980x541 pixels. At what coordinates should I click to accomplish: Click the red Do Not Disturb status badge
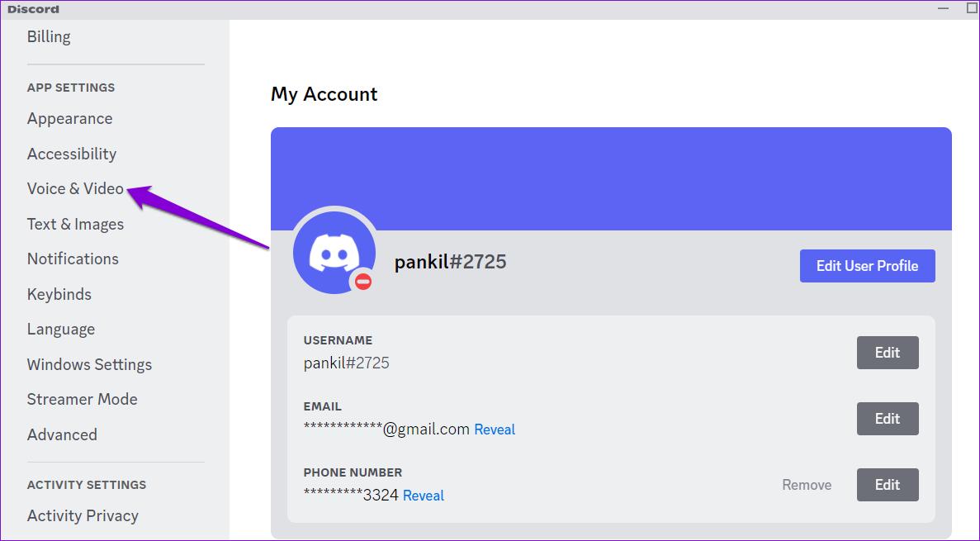point(363,282)
